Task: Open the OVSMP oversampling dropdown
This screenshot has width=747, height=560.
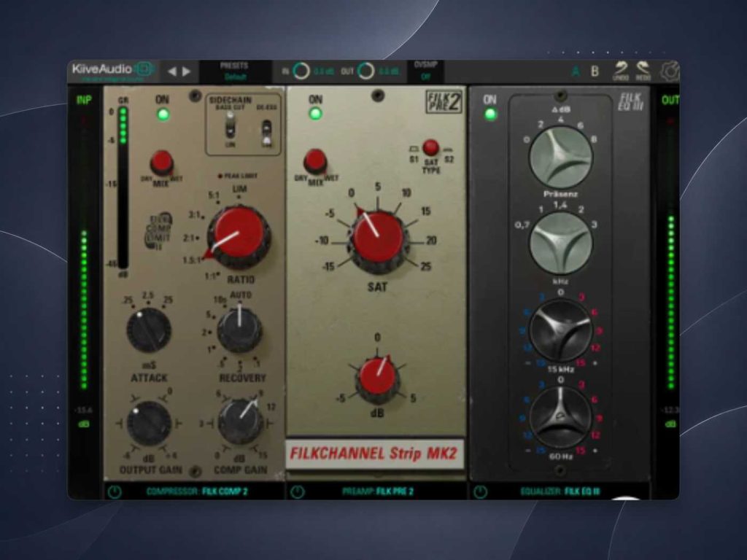Action: click(x=425, y=71)
